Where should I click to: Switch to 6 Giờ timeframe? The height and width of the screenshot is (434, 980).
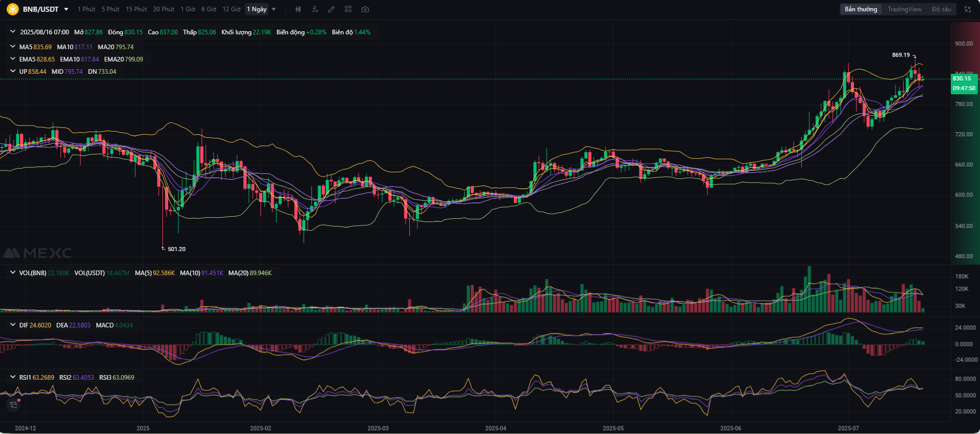click(x=208, y=9)
